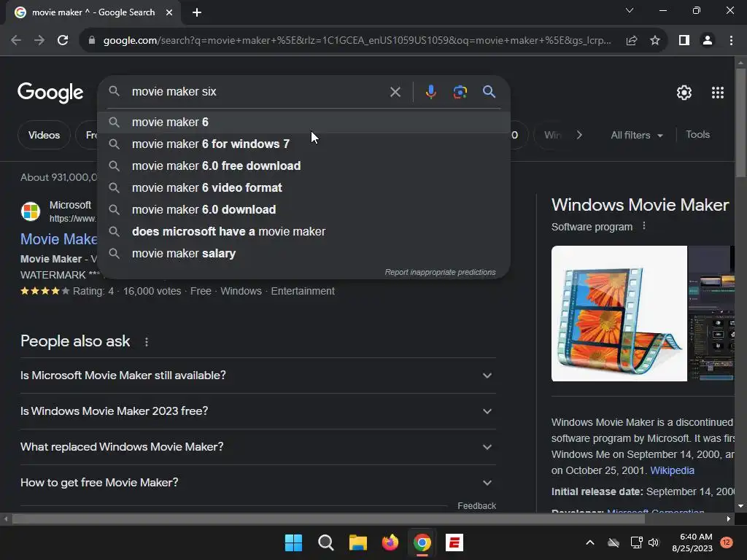
Task: Choose "movie maker 6.0 free download" suggestion
Action: [x=304, y=166]
